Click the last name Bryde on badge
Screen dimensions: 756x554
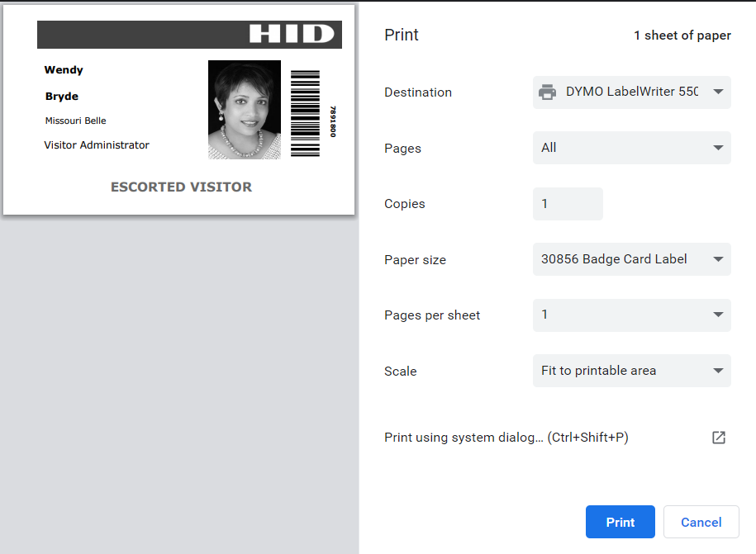click(62, 97)
